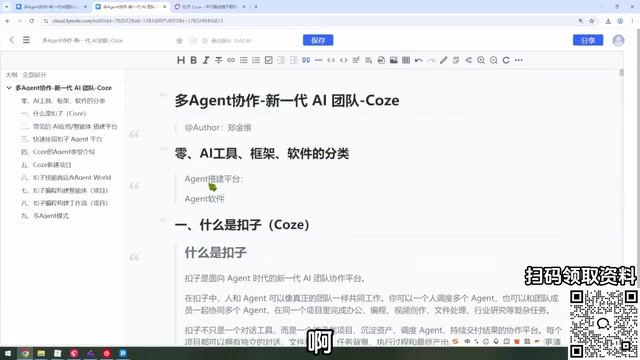
Task: Toggle the sidebar hamburger menu
Action: click(x=26, y=40)
